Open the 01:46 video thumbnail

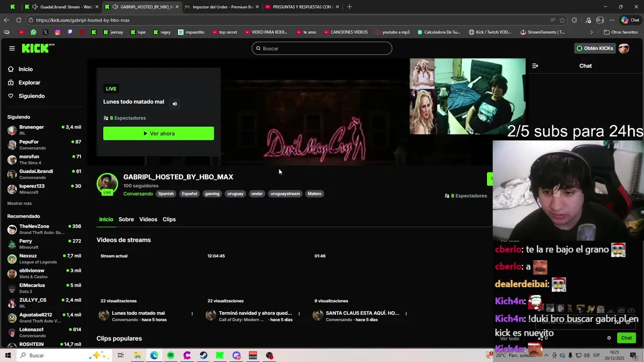[361, 278]
